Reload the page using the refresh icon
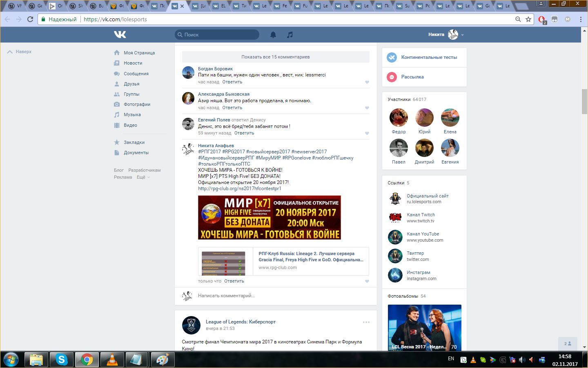The width and height of the screenshot is (588, 368). pyautogui.click(x=30, y=19)
